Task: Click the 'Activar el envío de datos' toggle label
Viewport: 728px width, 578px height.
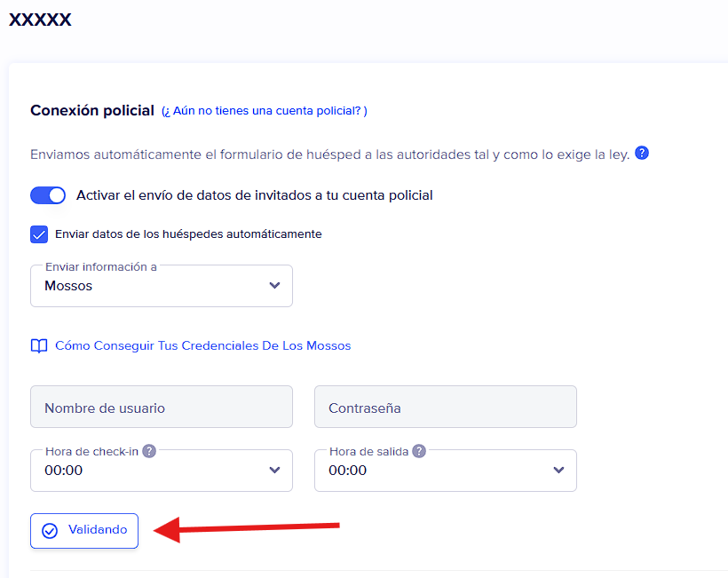Action: tap(255, 195)
